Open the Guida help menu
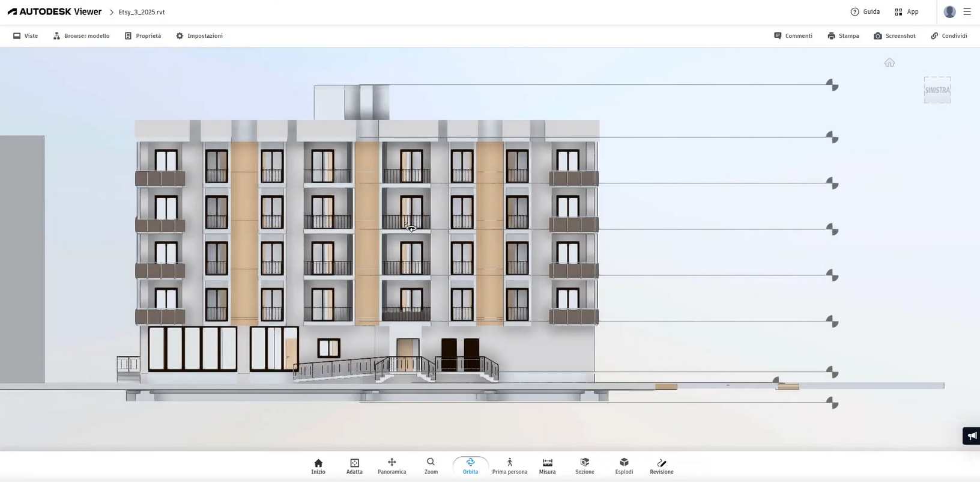 pos(865,12)
